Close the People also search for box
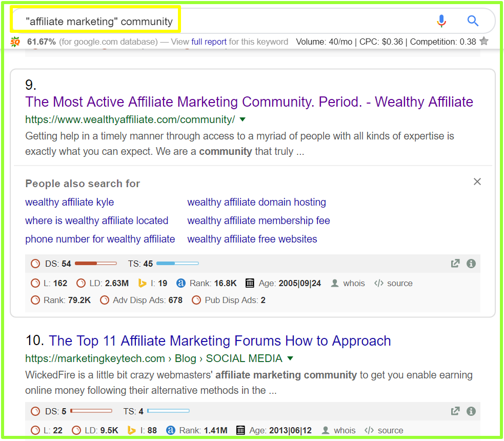 [477, 182]
